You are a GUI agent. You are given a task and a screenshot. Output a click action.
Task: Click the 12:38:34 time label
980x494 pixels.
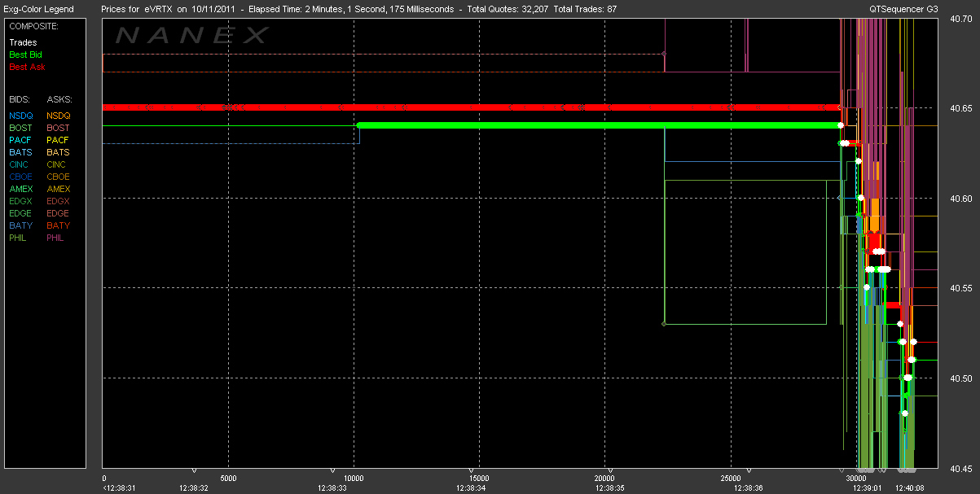tap(472, 487)
